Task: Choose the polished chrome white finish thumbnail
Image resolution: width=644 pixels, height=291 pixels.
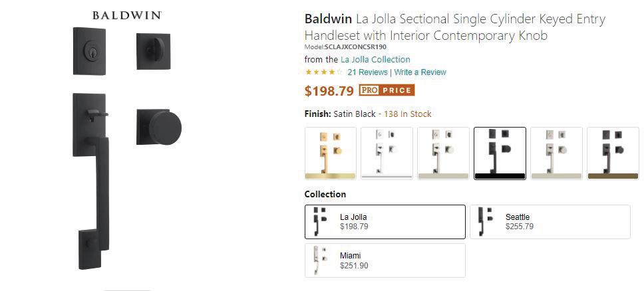Action: pos(387,153)
